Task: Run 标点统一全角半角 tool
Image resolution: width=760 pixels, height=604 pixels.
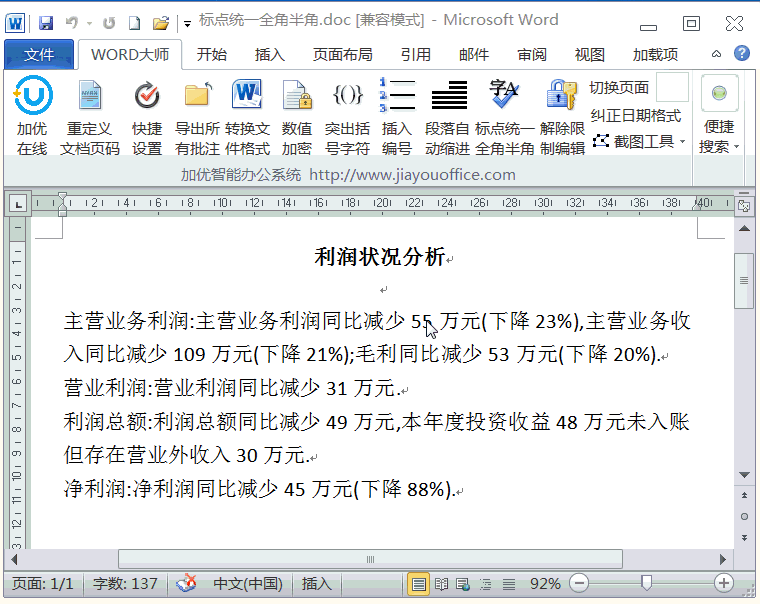Action: (504, 116)
